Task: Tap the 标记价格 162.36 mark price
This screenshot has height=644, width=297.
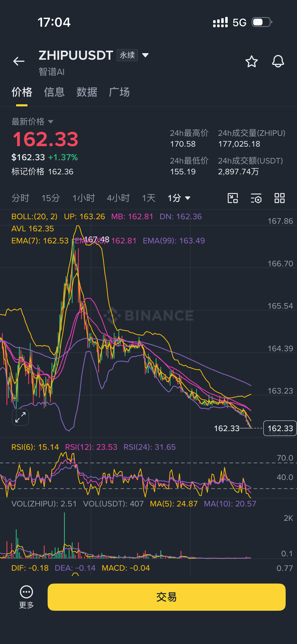Action: point(42,172)
